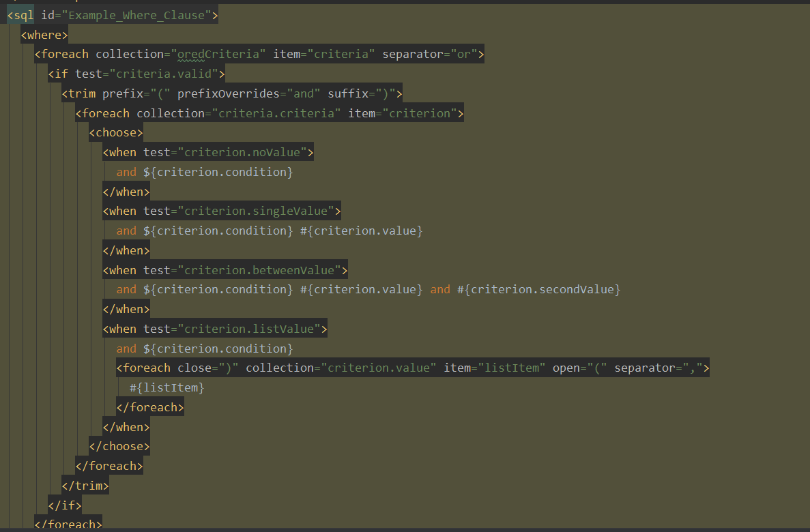Screen dimensions: 810x532
Task: Click the where opening tag
Action: (x=43, y=34)
